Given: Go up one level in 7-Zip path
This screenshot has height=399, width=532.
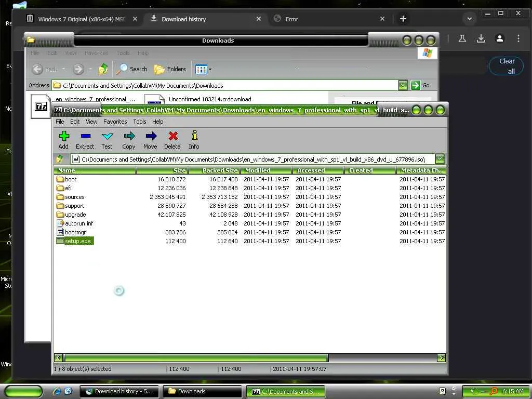Looking at the screenshot, I should (60, 159).
